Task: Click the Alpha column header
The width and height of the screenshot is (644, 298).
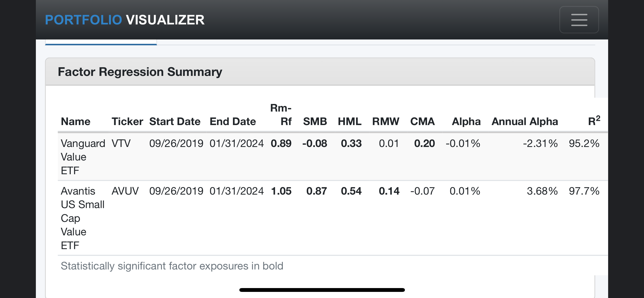Action: point(466,121)
